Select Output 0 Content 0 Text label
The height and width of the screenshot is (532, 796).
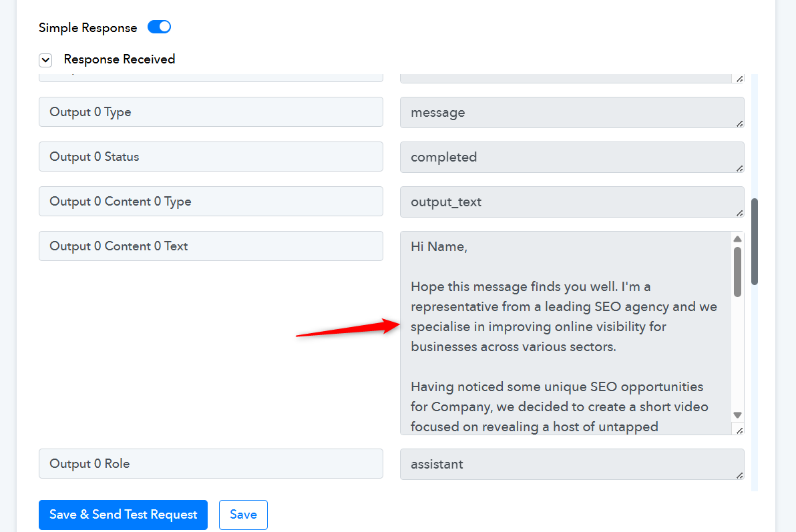pos(210,246)
